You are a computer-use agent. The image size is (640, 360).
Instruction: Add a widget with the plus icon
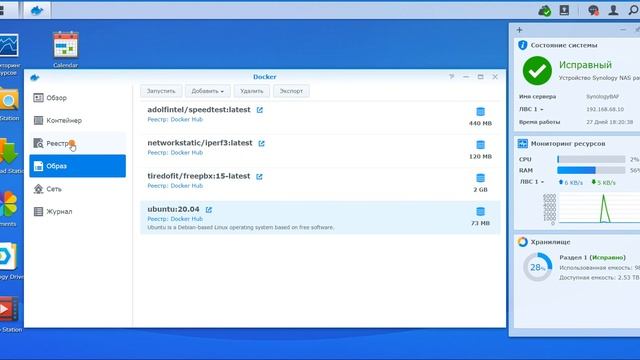point(519,30)
